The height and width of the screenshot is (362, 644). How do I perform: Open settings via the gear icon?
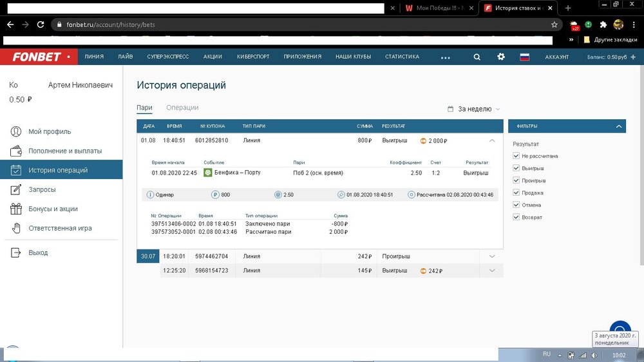501,57
